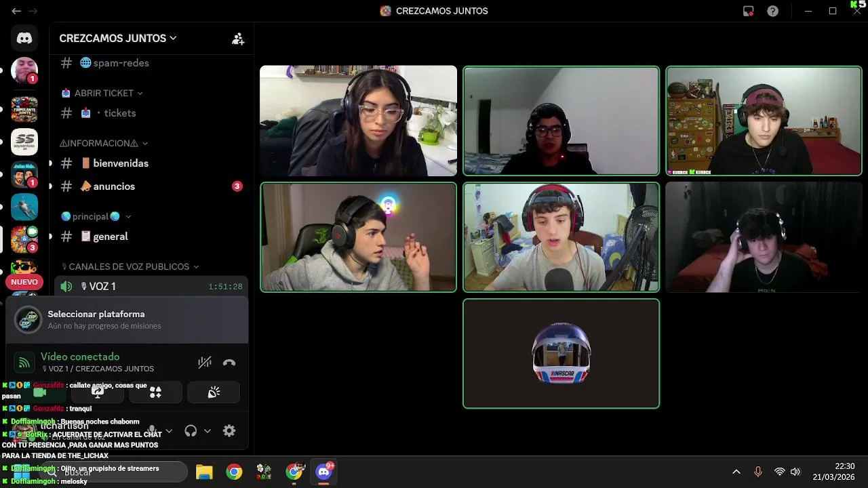The width and height of the screenshot is (868, 488).
Task: Open the missions ZXP platform icon
Action: click(x=28, y=320)
